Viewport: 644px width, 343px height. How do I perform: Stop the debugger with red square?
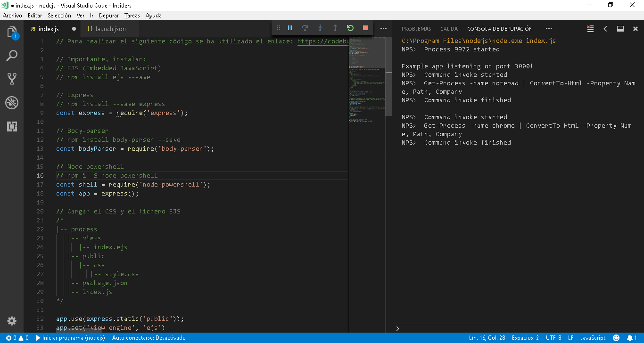[x=365, y=28]
